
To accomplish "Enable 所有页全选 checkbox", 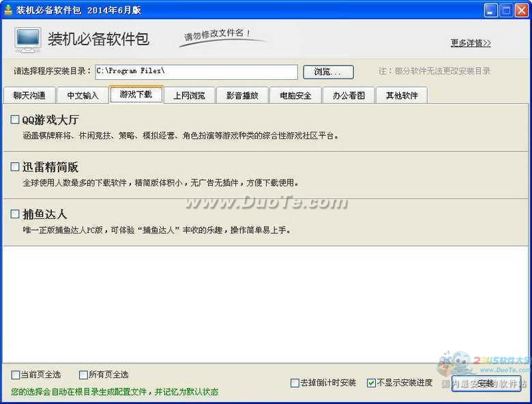I will tap(83, 375).
